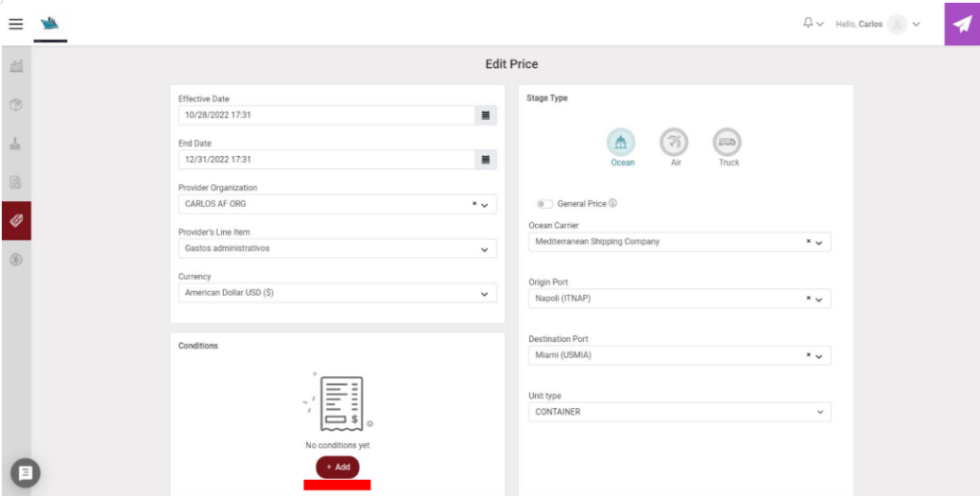This screenshot has height=496, width=980.
Task: Open the Unit type dropdown
Action: coord(679,412)
